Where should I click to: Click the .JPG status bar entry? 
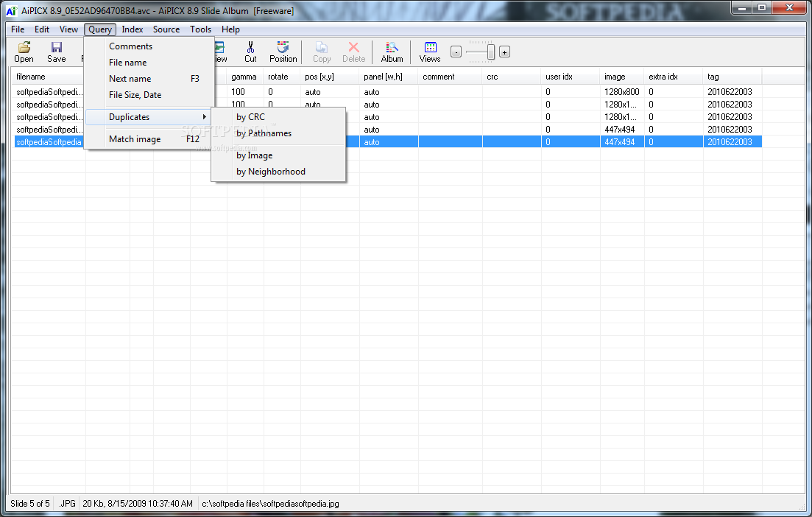pos(67,504)
